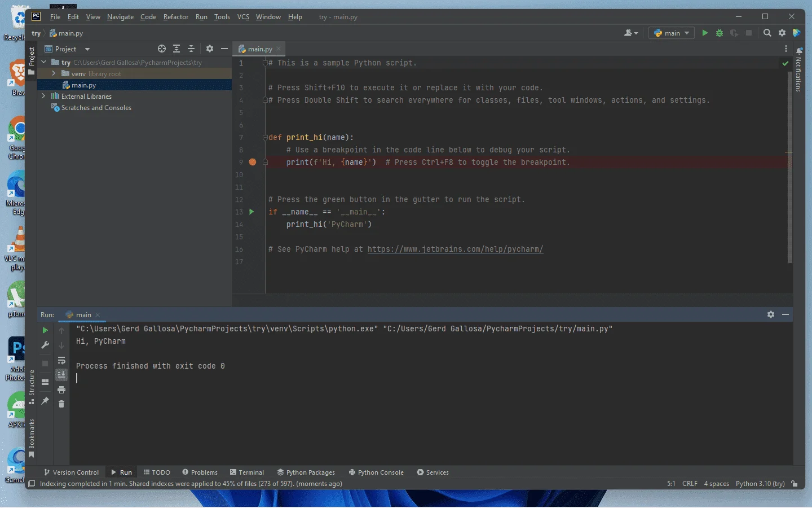812x508 pixels.
Task: Open editor tab options three-dot menu
Action: click(786, 49)
